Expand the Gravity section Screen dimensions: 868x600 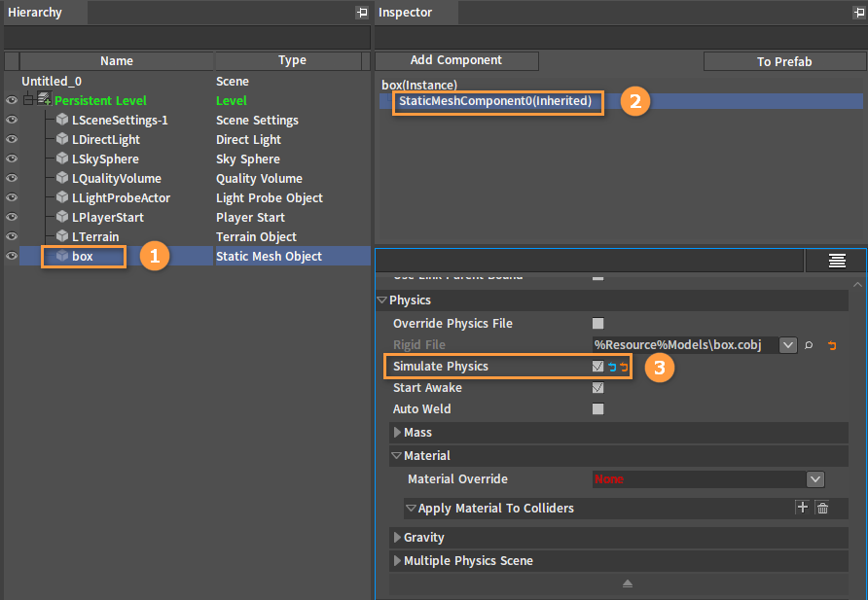pos(397,537)
